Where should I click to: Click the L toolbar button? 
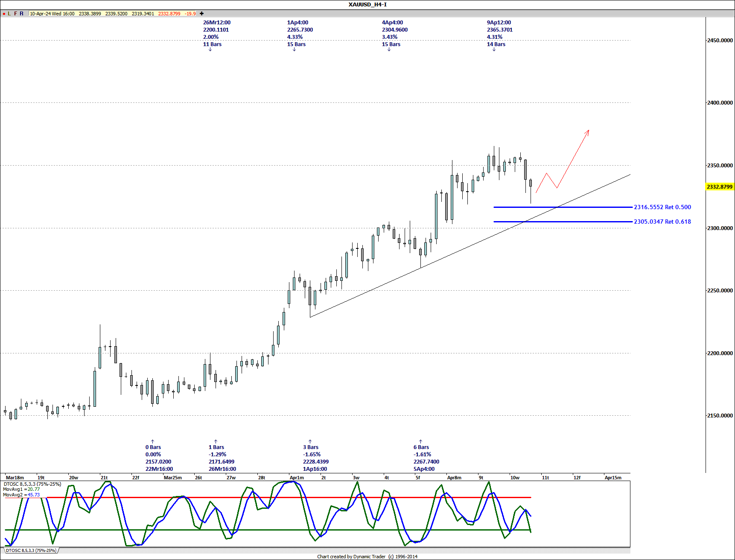[9, 14]
